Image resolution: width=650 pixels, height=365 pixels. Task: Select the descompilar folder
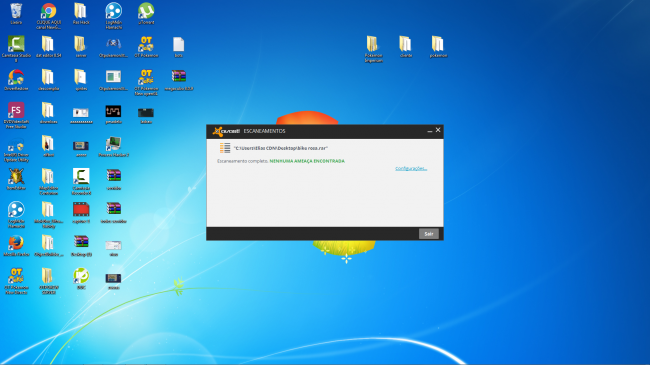click(49, 80)
